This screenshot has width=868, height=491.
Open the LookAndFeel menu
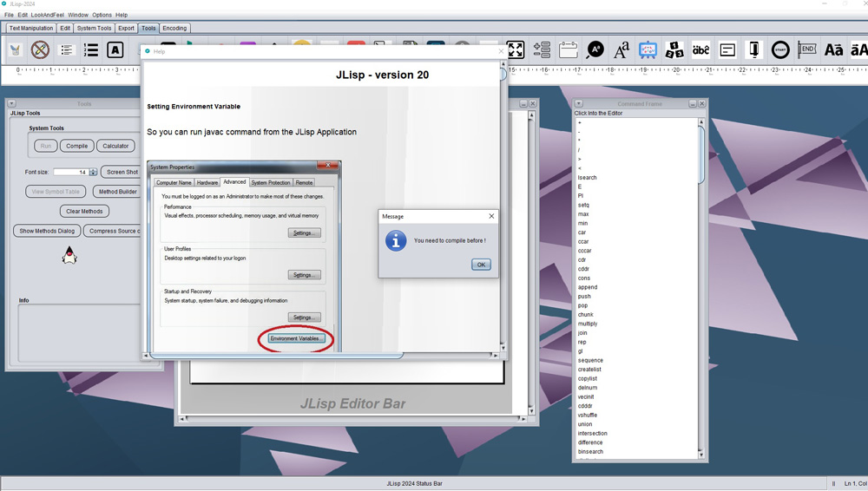(x=48, y=15)
